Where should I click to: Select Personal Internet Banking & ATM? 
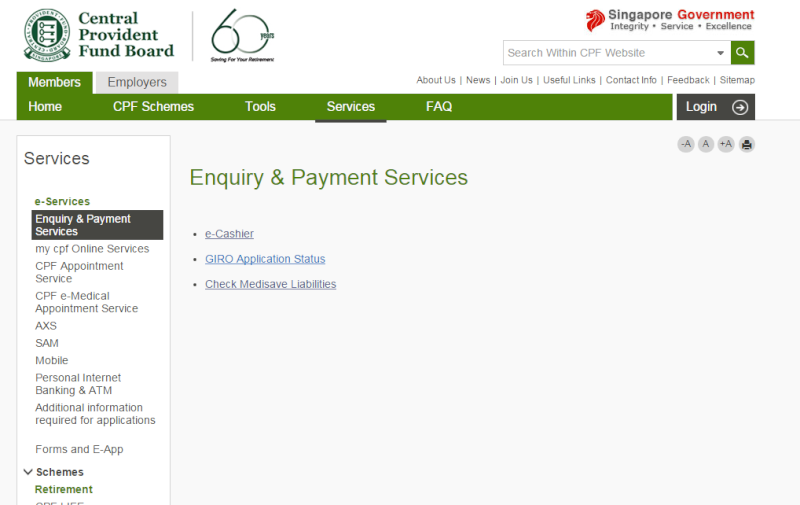(78, 384)
